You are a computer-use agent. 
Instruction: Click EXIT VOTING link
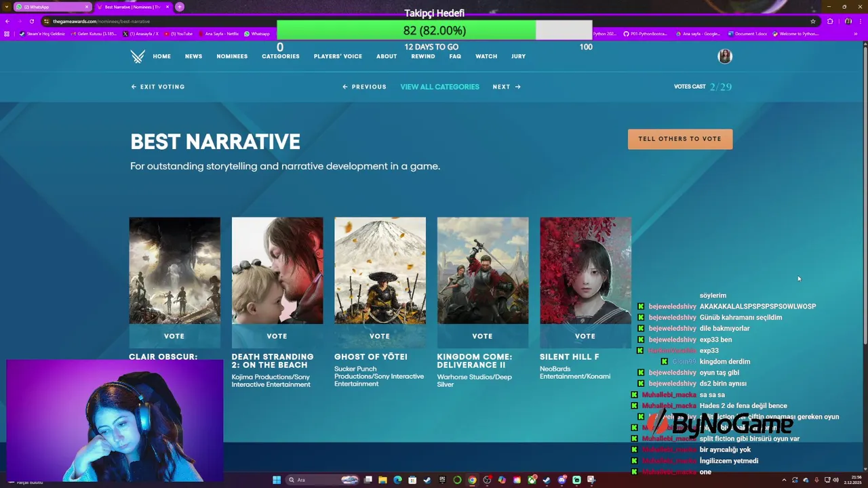click(x=158, y=87)
